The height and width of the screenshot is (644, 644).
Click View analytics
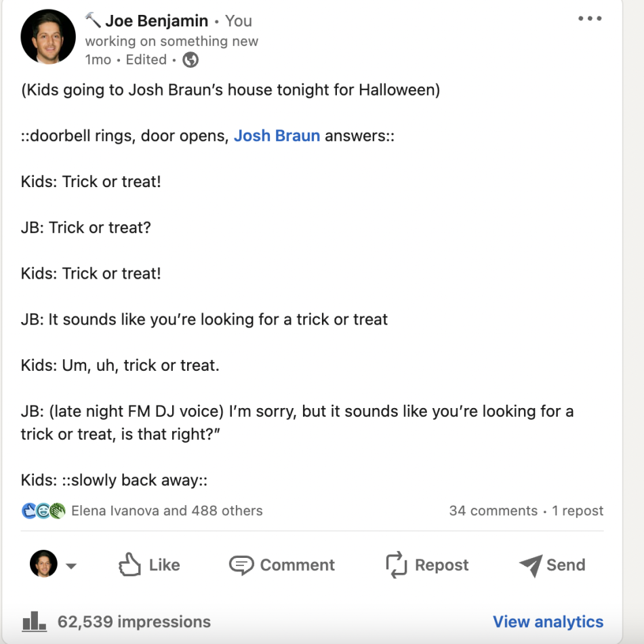tap(548, 622)
